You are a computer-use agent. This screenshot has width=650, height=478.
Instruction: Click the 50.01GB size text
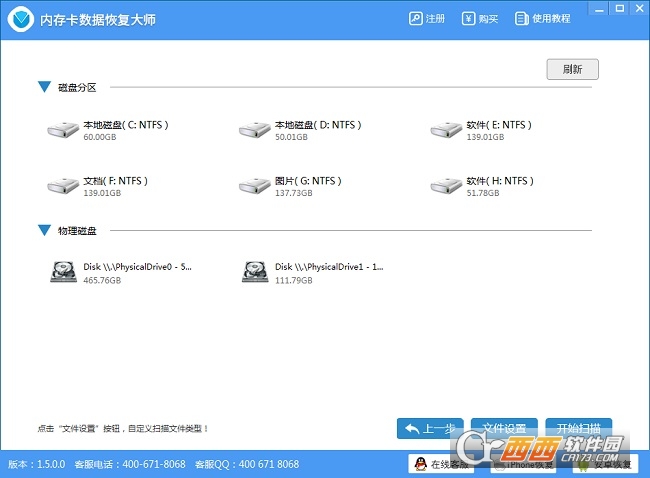[291, 137]
